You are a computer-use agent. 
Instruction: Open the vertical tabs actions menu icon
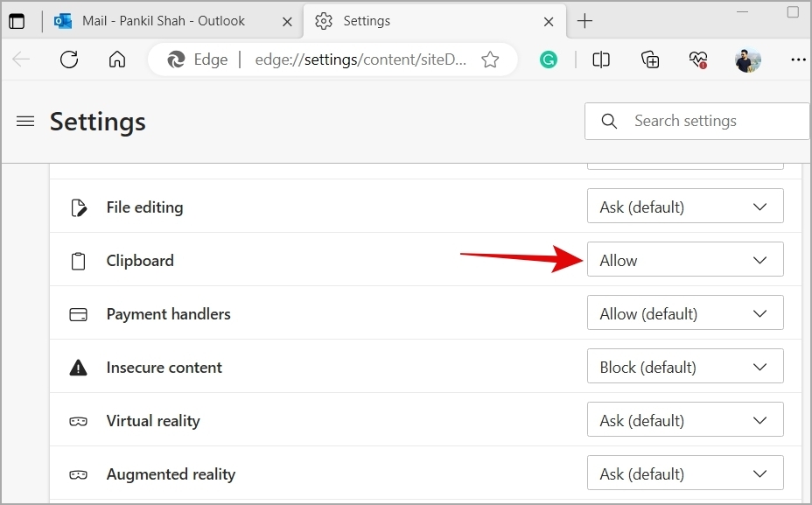pyautogui.click(x=17, y=21)
